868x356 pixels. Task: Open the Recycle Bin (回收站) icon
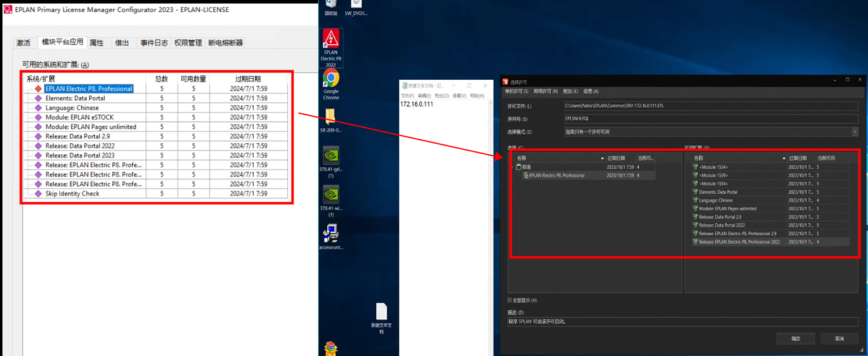pos(331,4)
